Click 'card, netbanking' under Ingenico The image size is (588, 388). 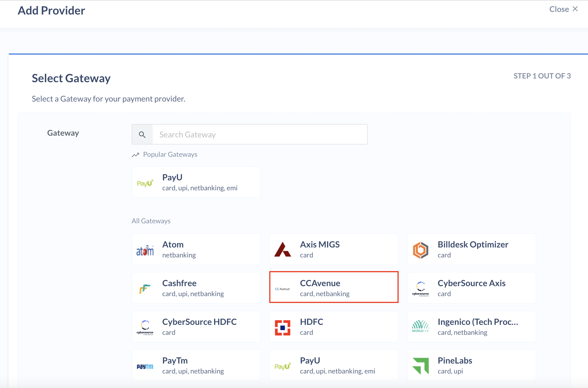pos(462,333)
